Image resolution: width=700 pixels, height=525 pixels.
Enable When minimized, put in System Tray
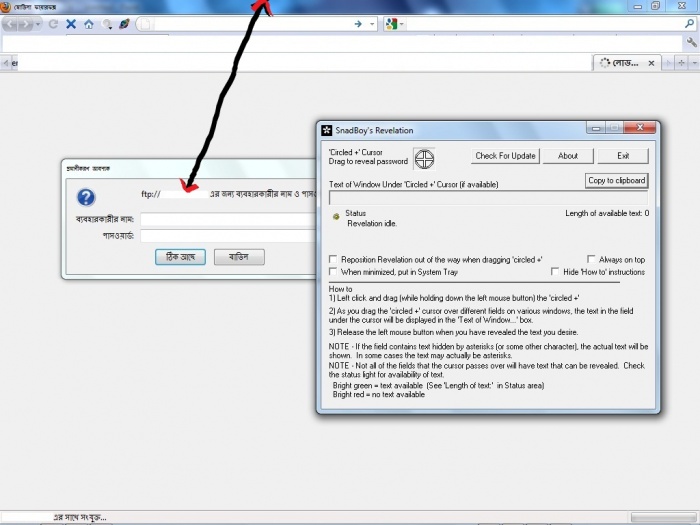[333, 271]
